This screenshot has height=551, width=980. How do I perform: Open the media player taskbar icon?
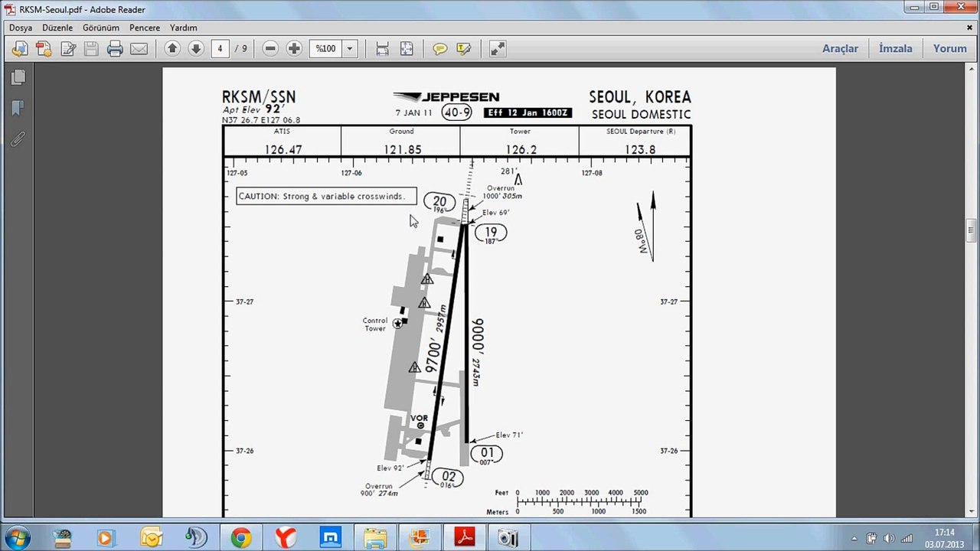pos(106,538)
